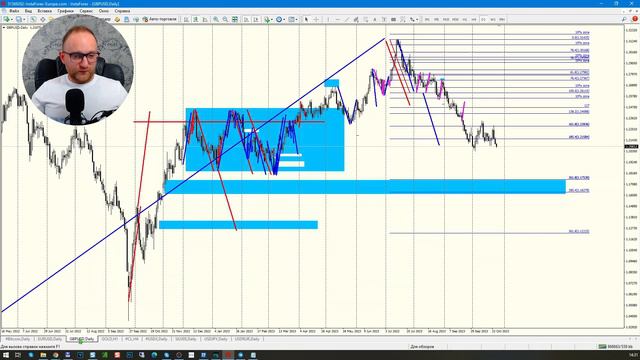Show the Data Window panel
Viewport: 640px width, 360px height.
coord(42,19)
